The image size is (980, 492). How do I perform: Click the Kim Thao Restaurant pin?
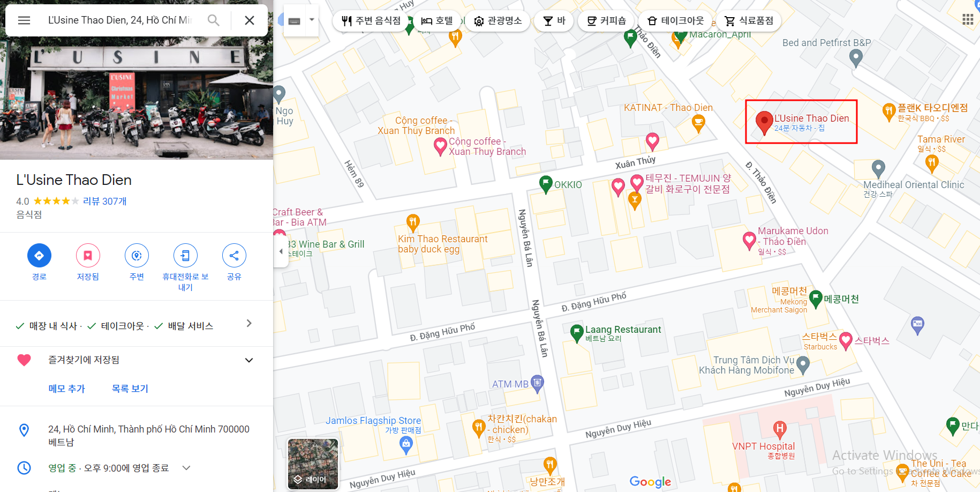(x=413, y=222)
